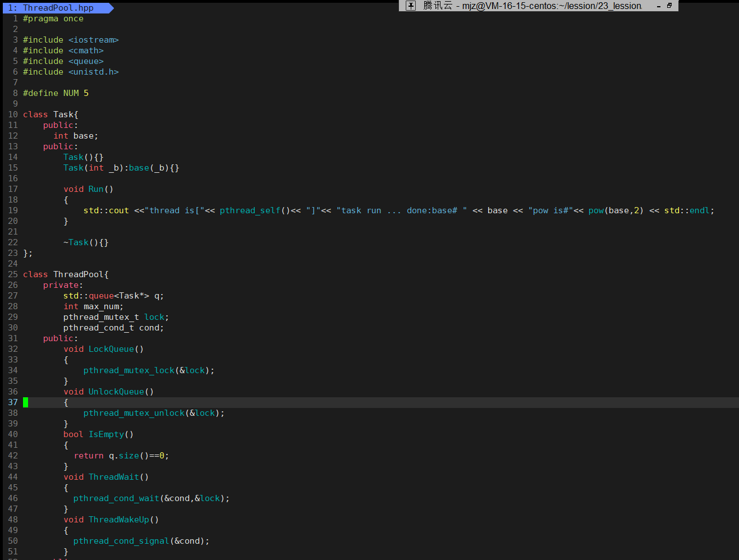Screen dimensions: 739x560
Task: Click 'Task(int _b):base(_b){}' constructor
Action: [121, 168]
